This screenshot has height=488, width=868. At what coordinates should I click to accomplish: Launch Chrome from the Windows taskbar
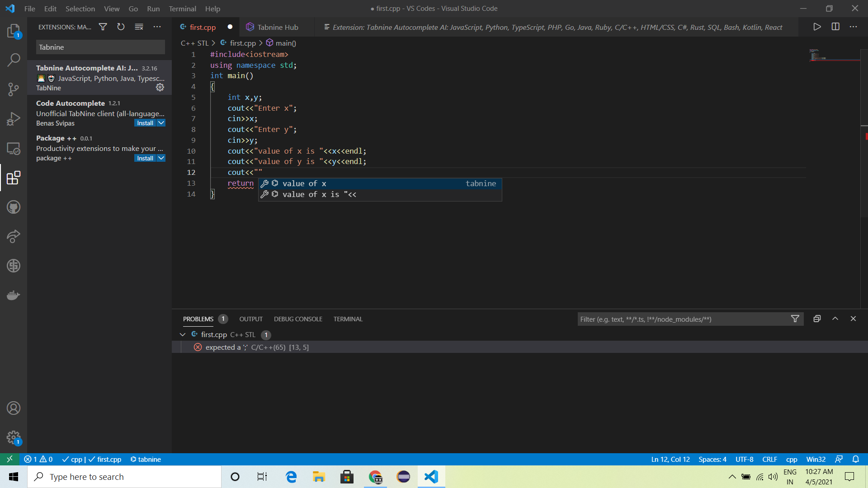point(375,477)
